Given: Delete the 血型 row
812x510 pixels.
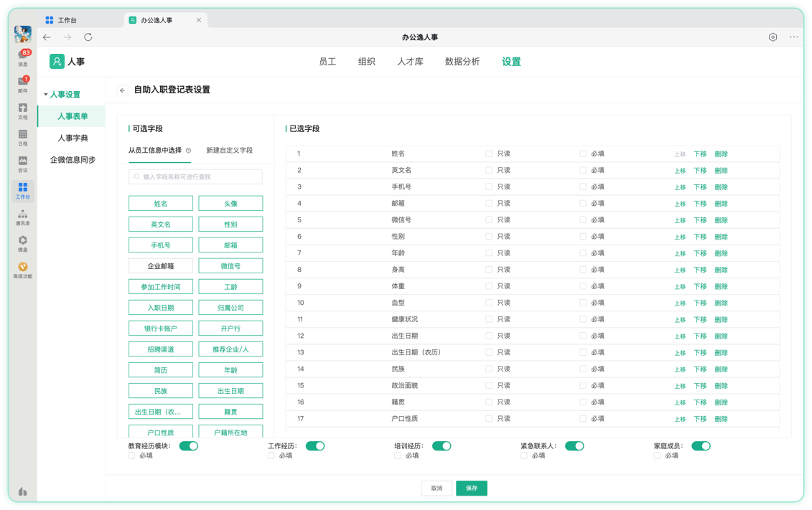Looking at the screenshot, I should [x=721, y=303].
